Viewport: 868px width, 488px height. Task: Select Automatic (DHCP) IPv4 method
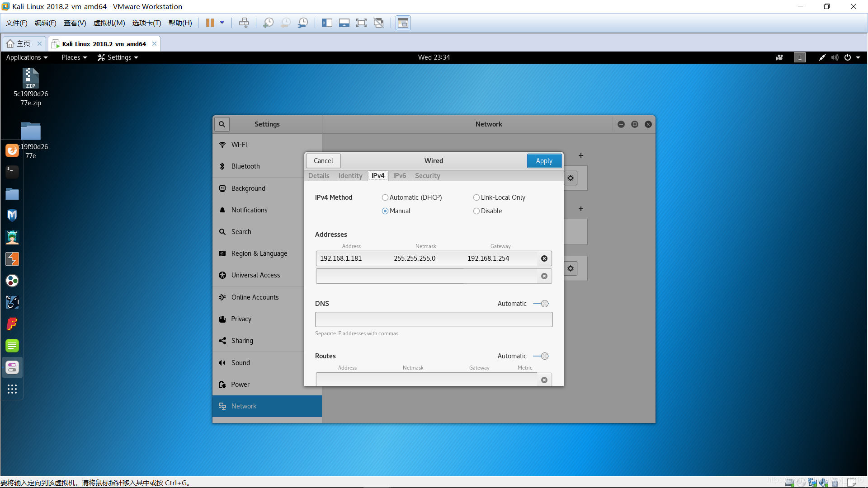[412, 197]
